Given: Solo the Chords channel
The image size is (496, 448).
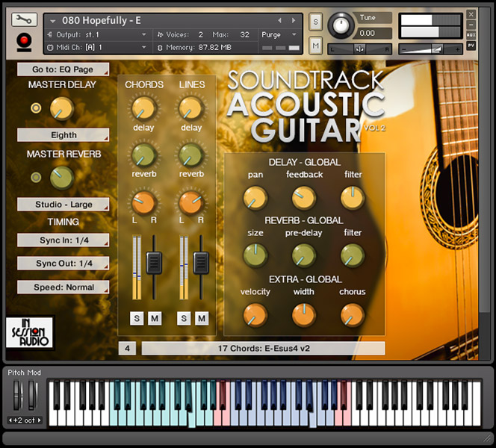Looking at the screenshot, I should [x=137, y=318].
